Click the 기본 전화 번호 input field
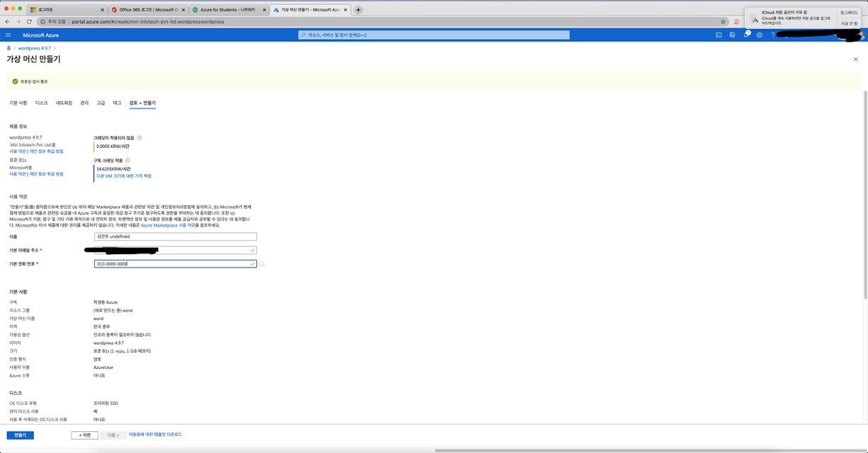Viewport: 868px width, 453px height. (176, 264)
